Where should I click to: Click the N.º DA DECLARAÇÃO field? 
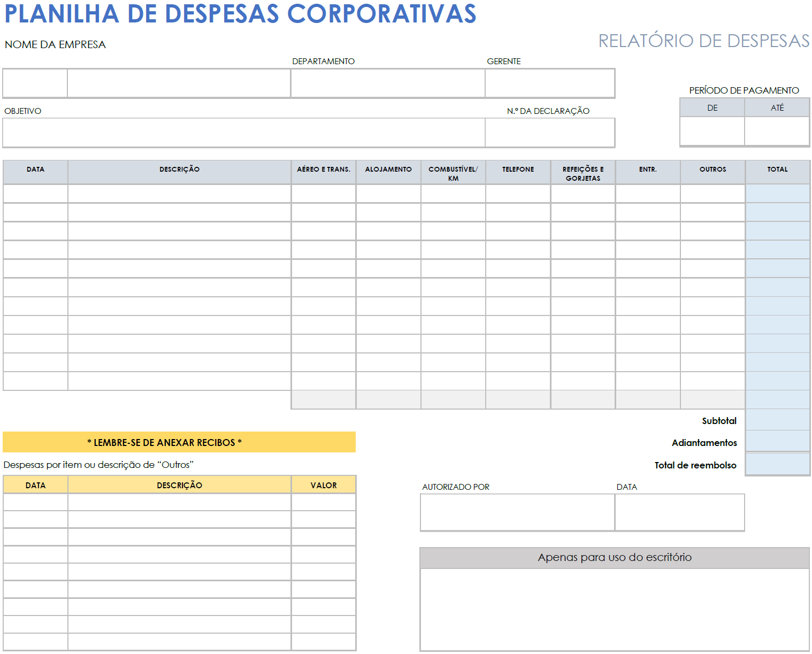pyautogui.click(x=550, y=133)
